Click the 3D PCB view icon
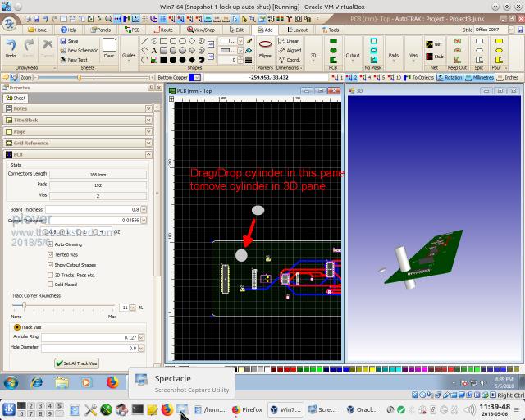Image resolution: width=525 pixels, height=420 pixels. point(333,44)
